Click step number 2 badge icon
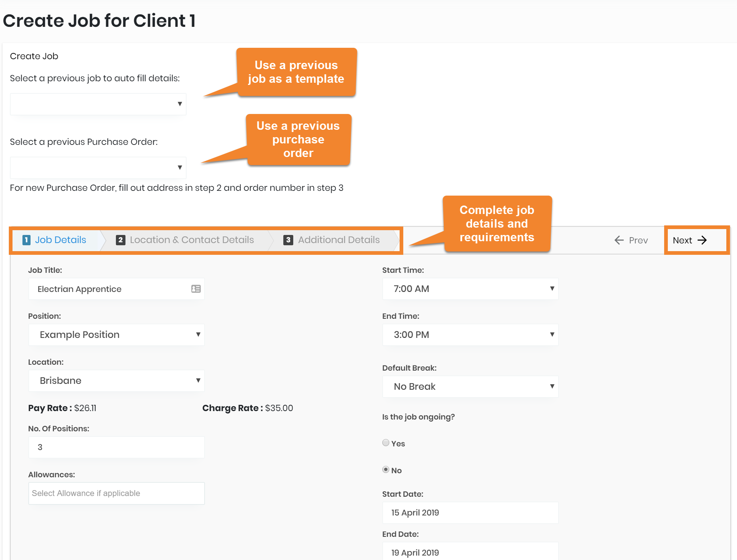The image size is (737, 560). 120,240
